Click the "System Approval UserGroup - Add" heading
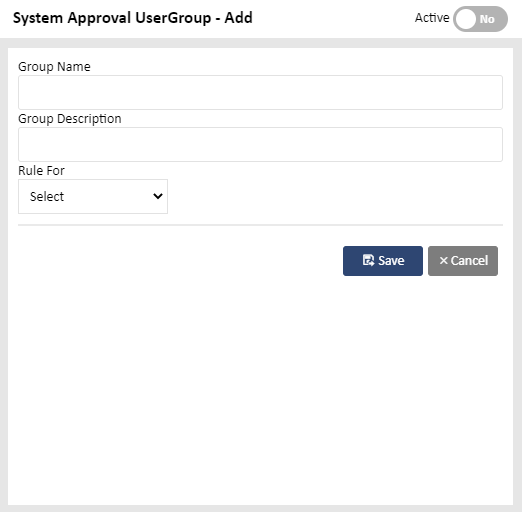522x512 pixels. (133, 18)
